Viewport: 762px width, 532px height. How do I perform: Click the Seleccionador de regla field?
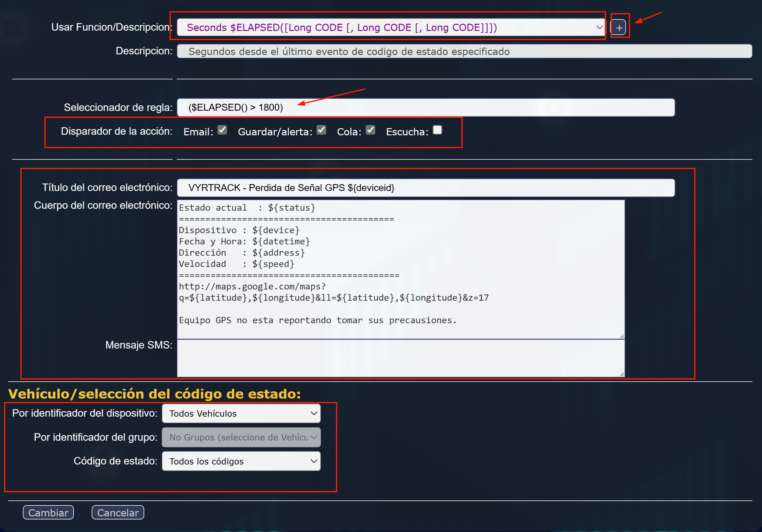[x=425, y=108]
